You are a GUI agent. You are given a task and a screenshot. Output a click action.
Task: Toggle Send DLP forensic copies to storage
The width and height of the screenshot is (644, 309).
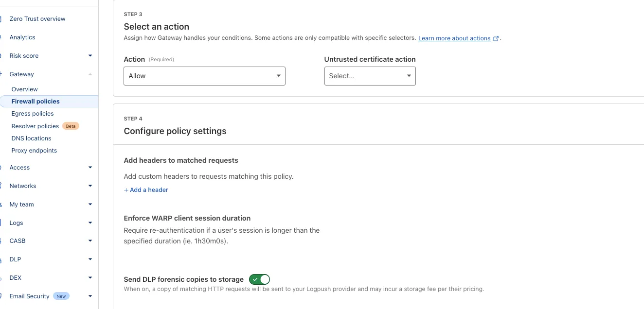(x=259, y=279)
